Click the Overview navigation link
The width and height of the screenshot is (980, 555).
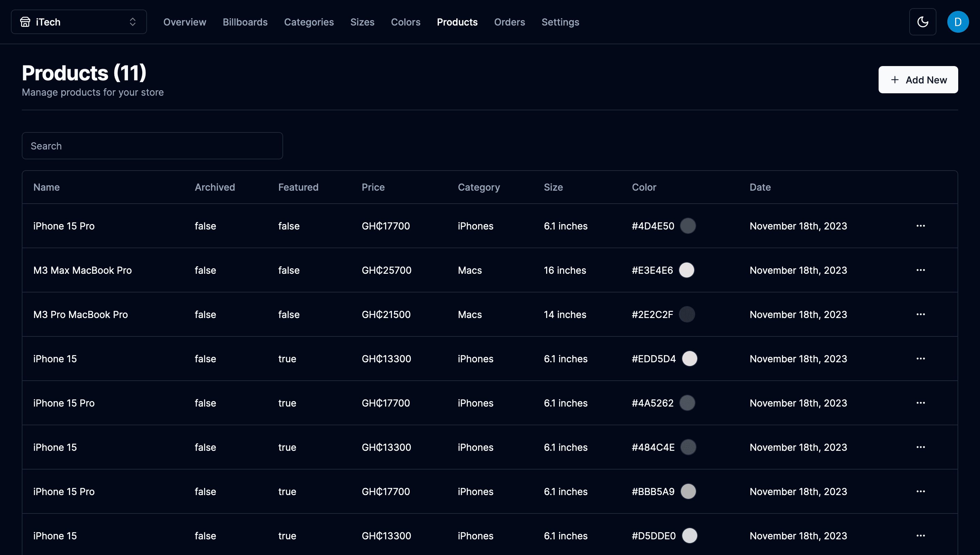coord(184,21)
